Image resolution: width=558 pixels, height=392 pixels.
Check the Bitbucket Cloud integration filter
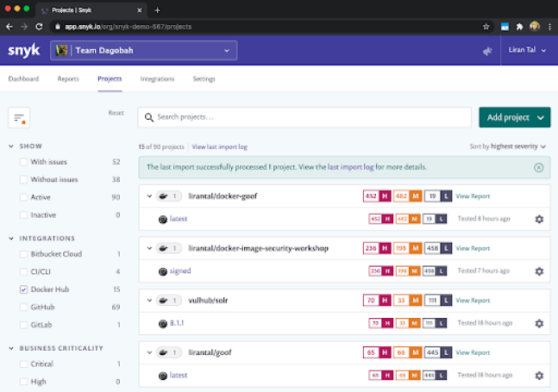[x=23, y=254]
